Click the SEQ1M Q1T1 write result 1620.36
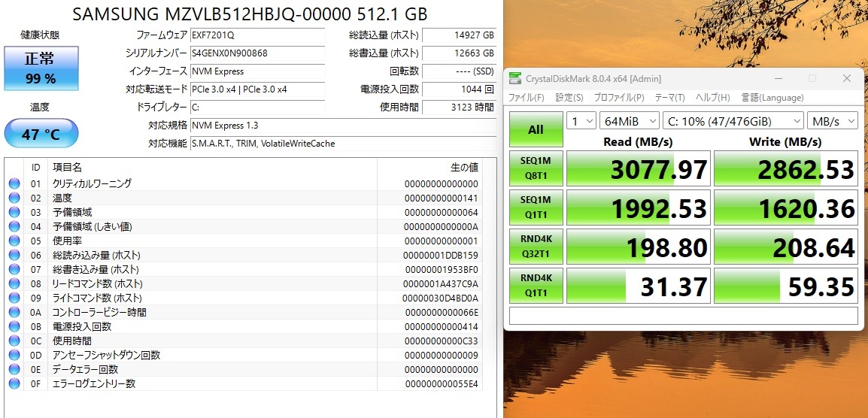This screenshot has height=418, width=868. coord(786,207)
